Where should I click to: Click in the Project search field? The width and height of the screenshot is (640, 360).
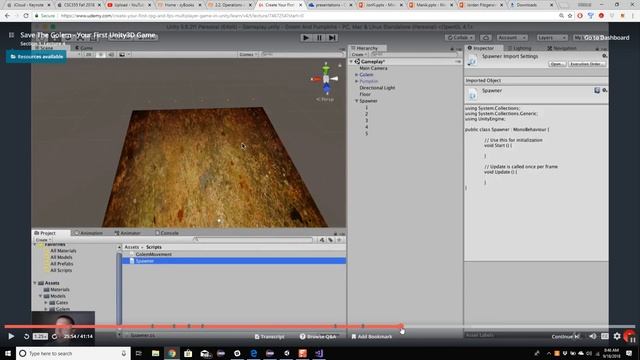[x=253, y=240]
